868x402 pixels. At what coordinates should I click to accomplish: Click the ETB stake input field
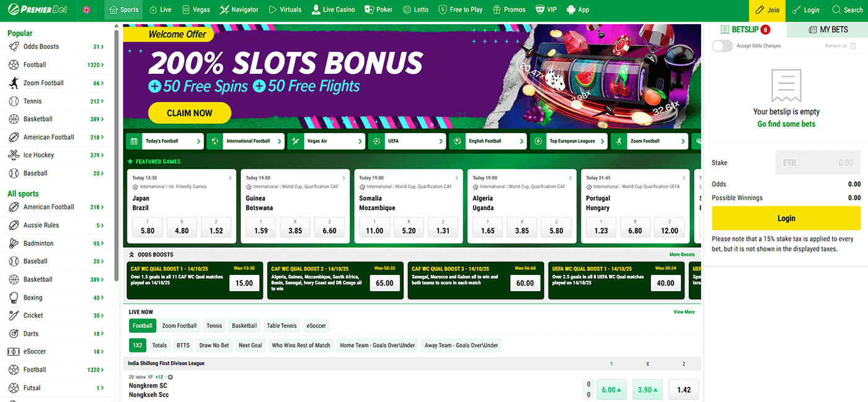[x=817, y=162]
